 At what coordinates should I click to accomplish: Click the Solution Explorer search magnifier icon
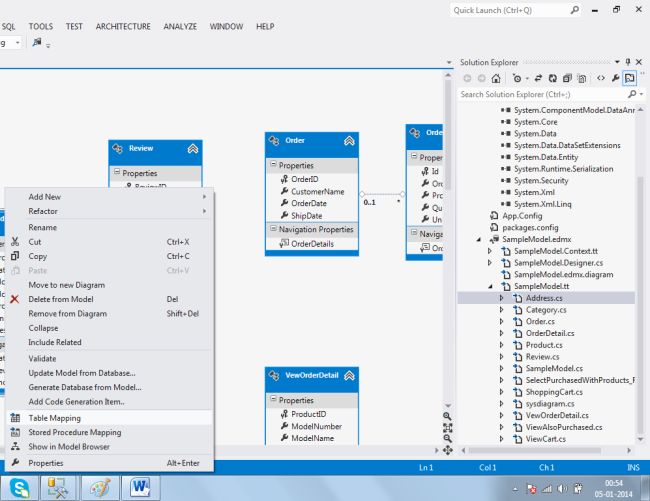632,94
